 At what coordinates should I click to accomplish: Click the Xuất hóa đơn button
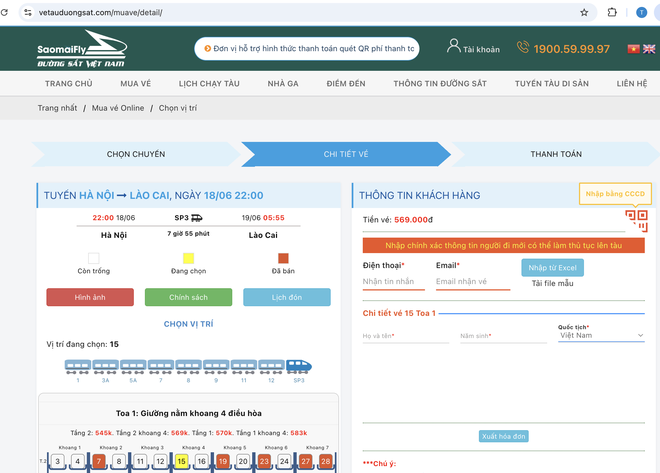click(503, 436)
